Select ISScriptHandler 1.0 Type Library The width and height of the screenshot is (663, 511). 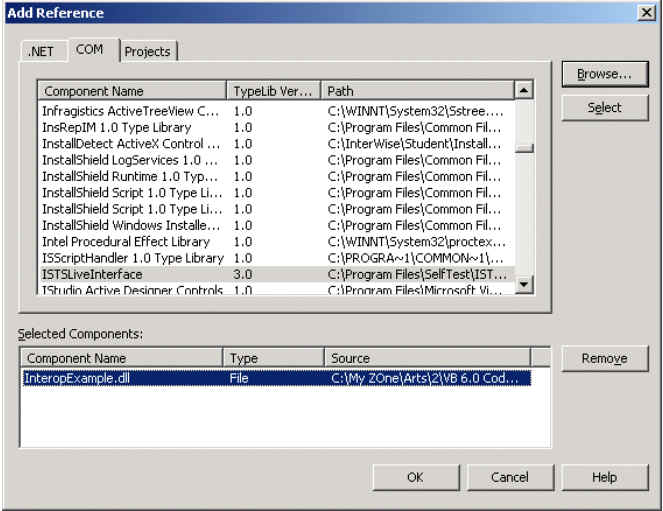click(x=277, y=258)
